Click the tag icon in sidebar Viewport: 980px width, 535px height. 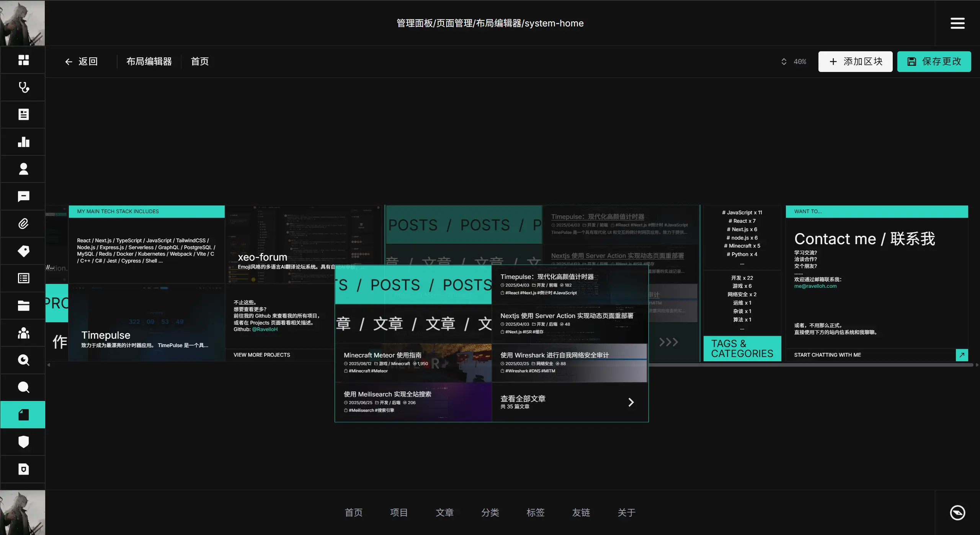[x=23, y=251]
